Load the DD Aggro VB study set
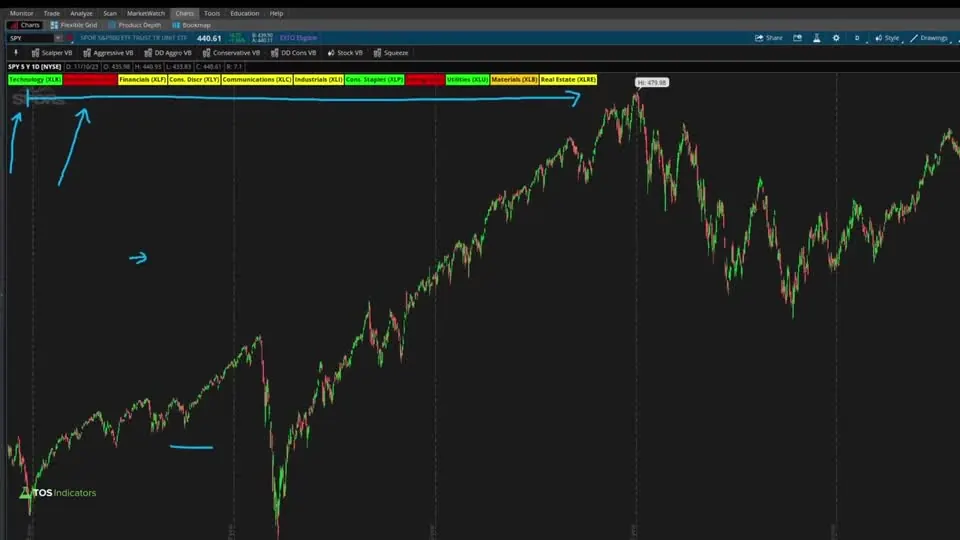 tap(168, 53)
